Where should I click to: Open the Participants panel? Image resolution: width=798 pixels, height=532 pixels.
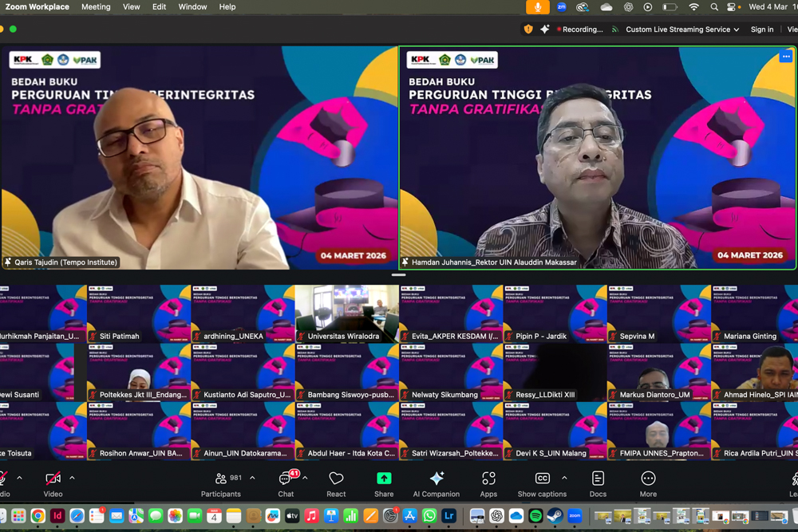[221, 483]
